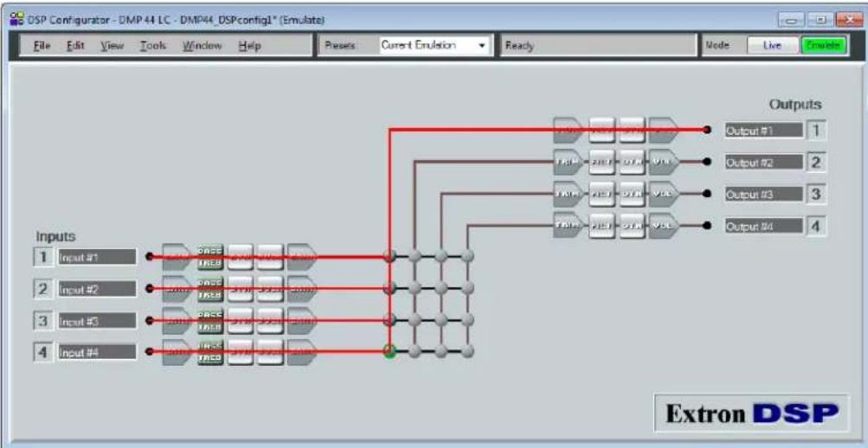Click the Extron DSP logo
This screenshot has height=448, width=868.
pos(752,413)
